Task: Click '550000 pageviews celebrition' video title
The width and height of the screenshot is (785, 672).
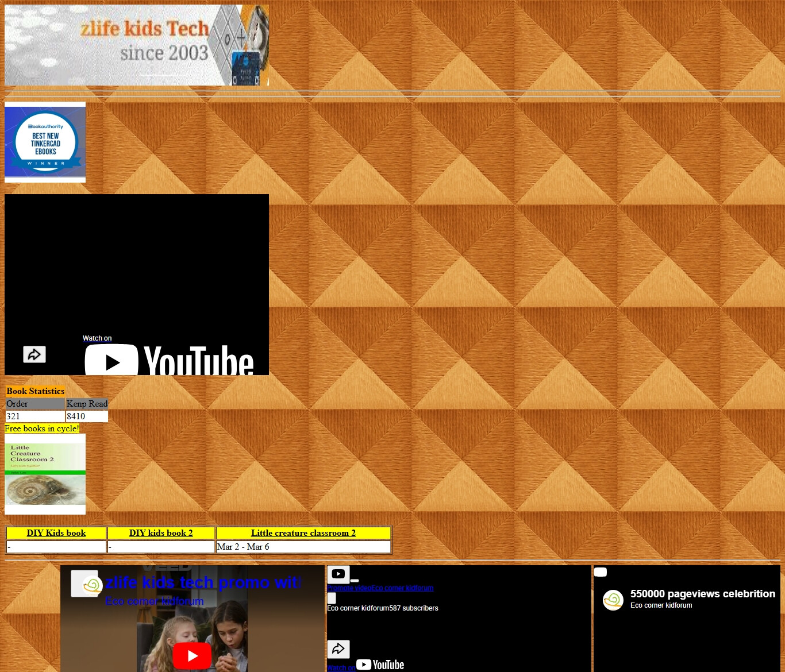Action: [702, 594]
